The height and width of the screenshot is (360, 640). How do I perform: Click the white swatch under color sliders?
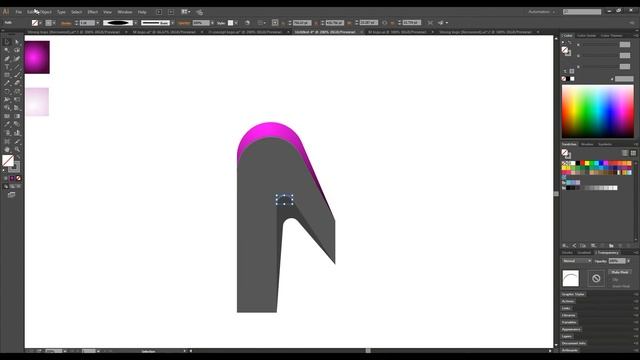click(x=572, y=79)
